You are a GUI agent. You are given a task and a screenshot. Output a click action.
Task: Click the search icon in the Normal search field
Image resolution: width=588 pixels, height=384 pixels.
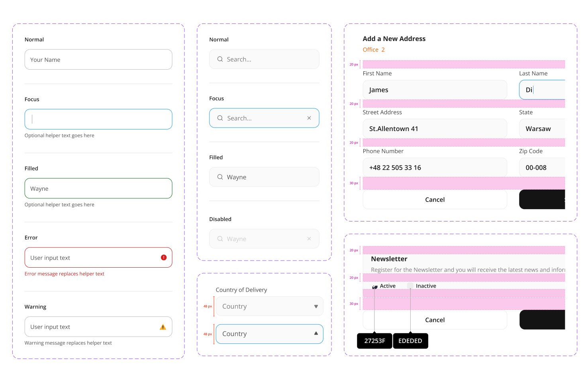click(x=220, y=59)
